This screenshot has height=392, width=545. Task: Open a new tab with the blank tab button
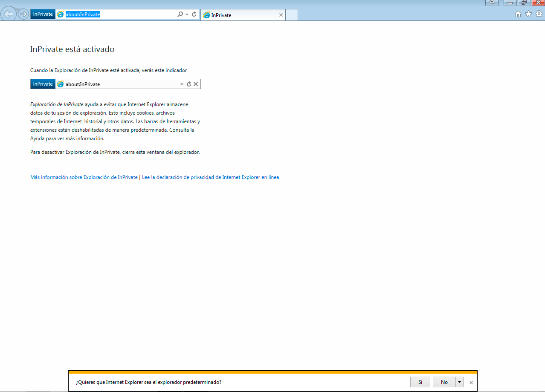[292, 15]
